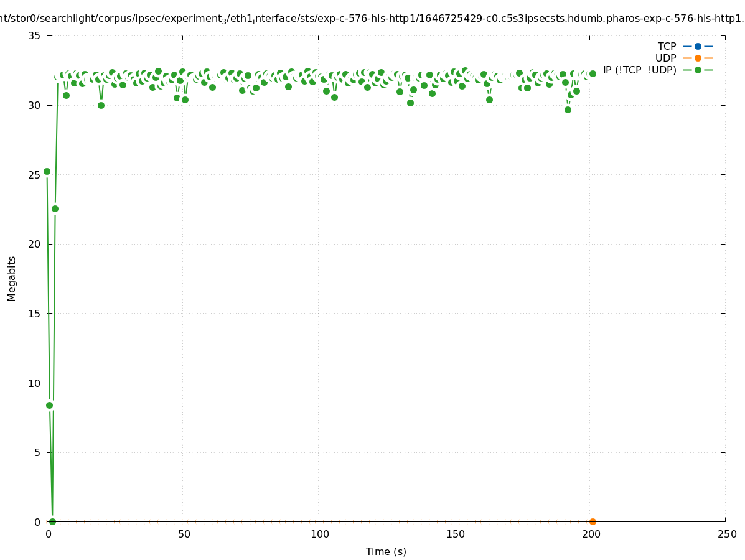Screen dimensions: 745x560
Task: Click the green IP legend marker
Action: click(698, 70)
